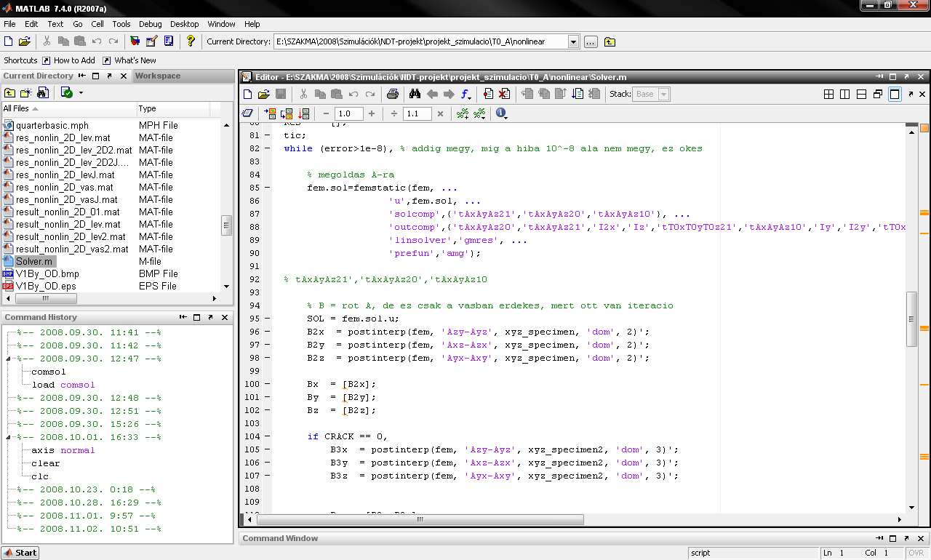Open the Desktop menu
This screenshot has height=560, width=931.
tap(185, 24)
